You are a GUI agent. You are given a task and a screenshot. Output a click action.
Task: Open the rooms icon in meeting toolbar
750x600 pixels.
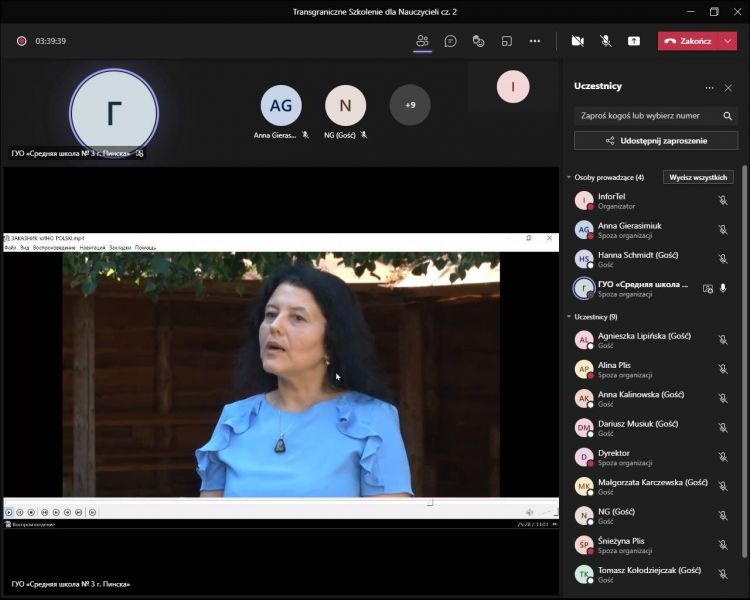507,41
